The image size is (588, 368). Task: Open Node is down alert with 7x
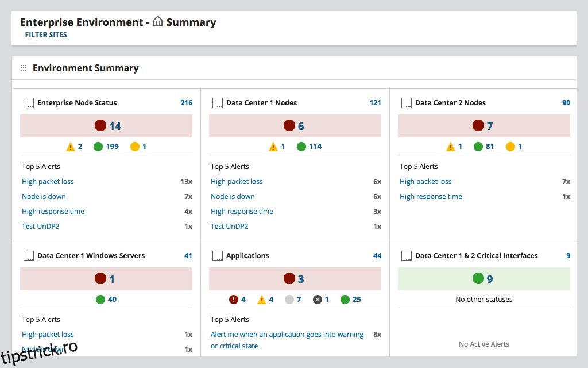tap(44, 197)
